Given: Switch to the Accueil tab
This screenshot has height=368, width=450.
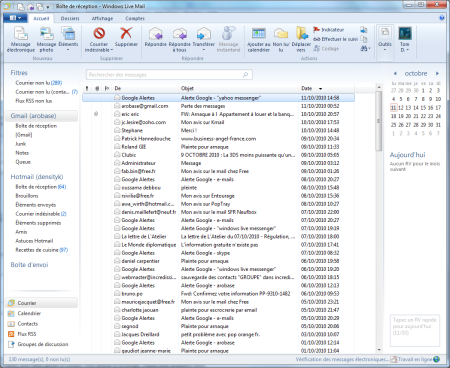Looking at the screenshot, I should coord(41,18).
